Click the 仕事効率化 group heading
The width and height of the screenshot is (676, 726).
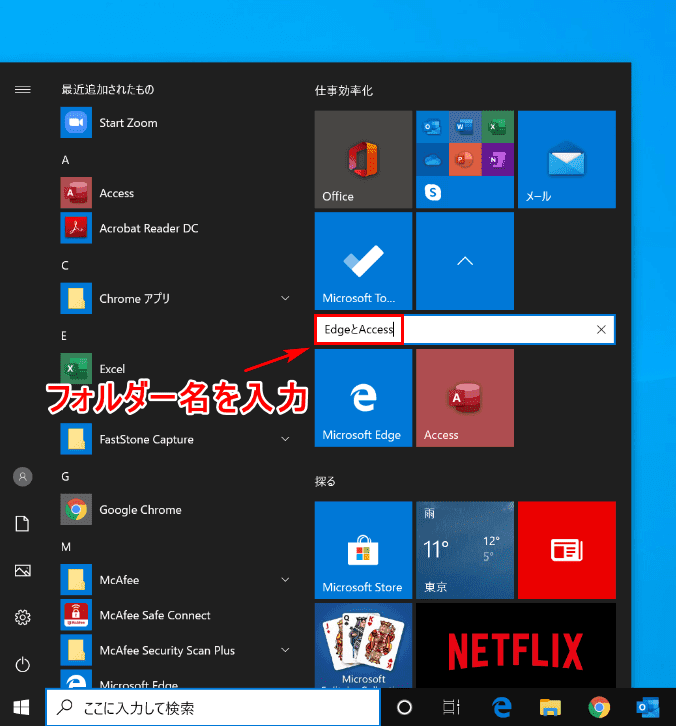(344, 90)
